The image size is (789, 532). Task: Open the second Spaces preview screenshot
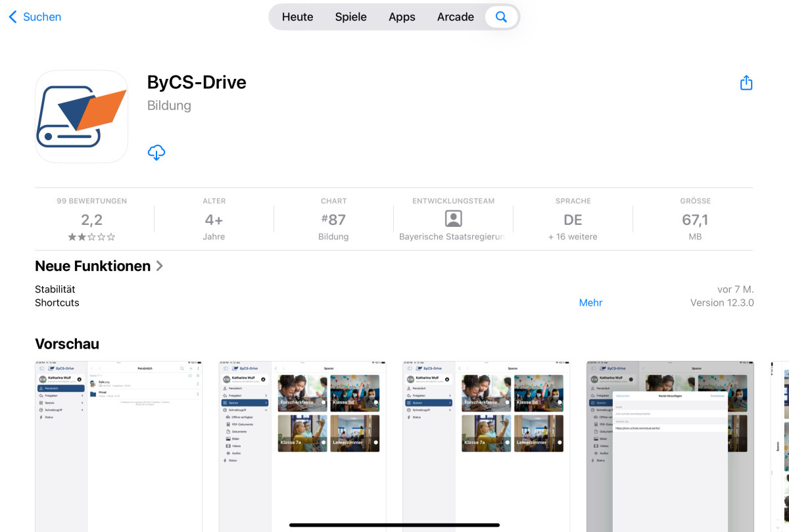tap(302, 445)
